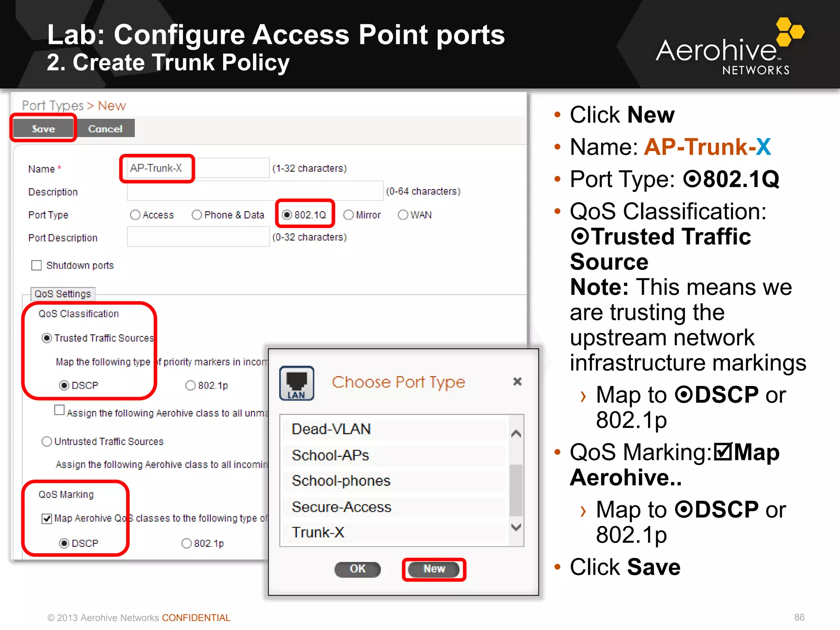
Task: Click the port type list scrollbar thumb
Action: 516,490
